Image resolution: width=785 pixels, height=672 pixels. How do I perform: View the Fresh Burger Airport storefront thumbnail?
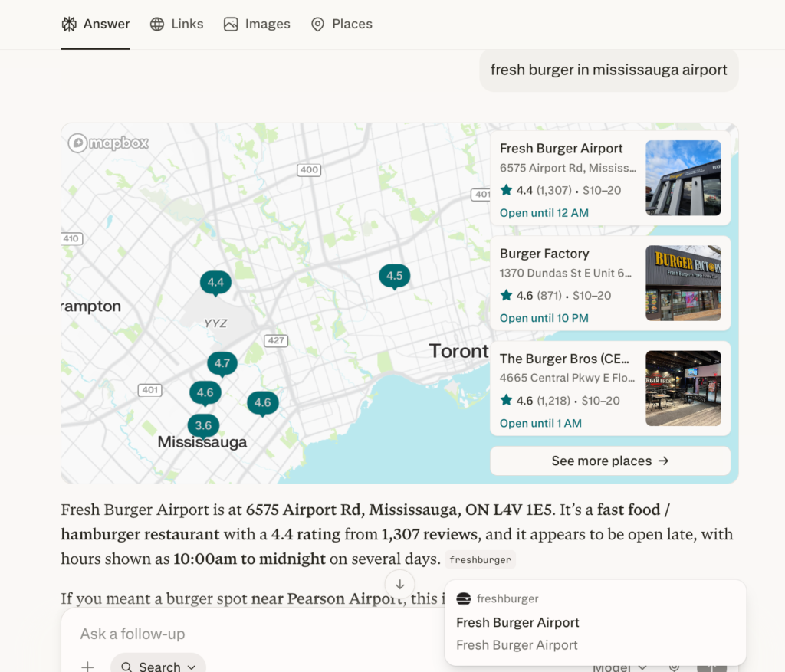click(683, 178)
